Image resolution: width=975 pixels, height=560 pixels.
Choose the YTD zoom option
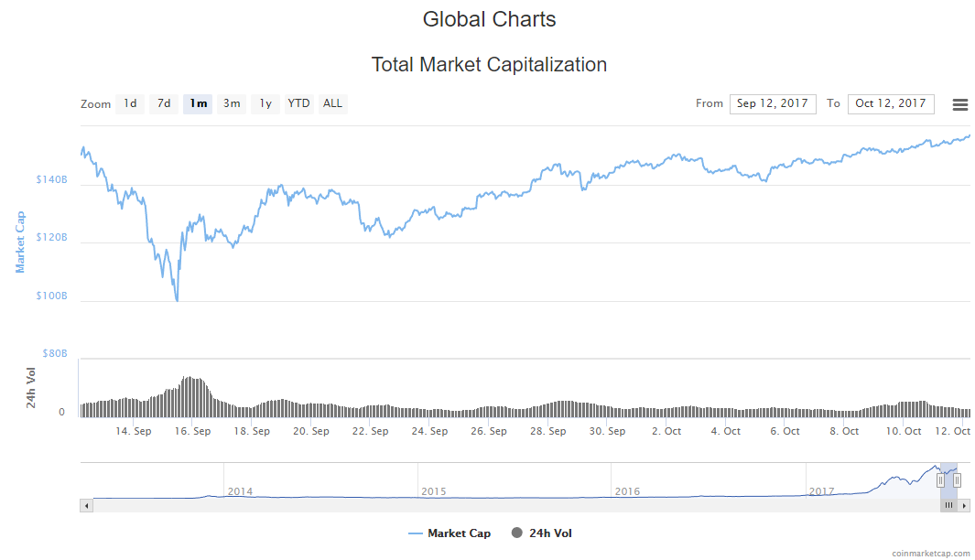[298, 103]
